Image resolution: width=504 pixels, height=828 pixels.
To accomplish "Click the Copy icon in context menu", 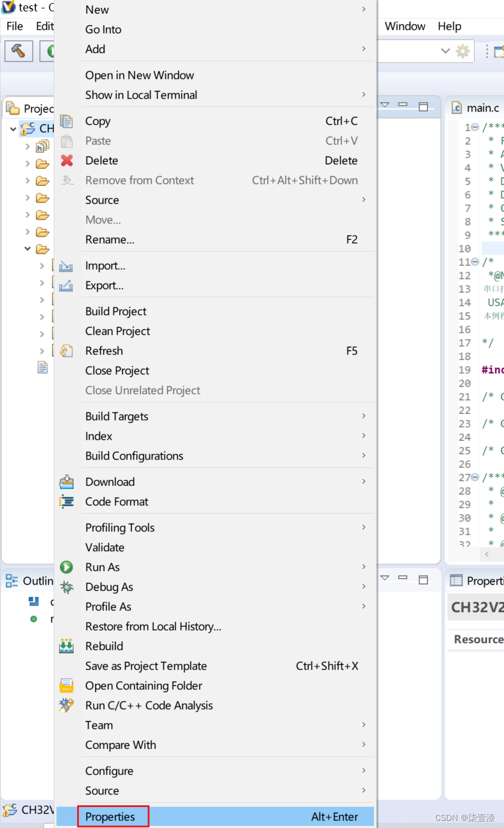I will tap(67, 121).
